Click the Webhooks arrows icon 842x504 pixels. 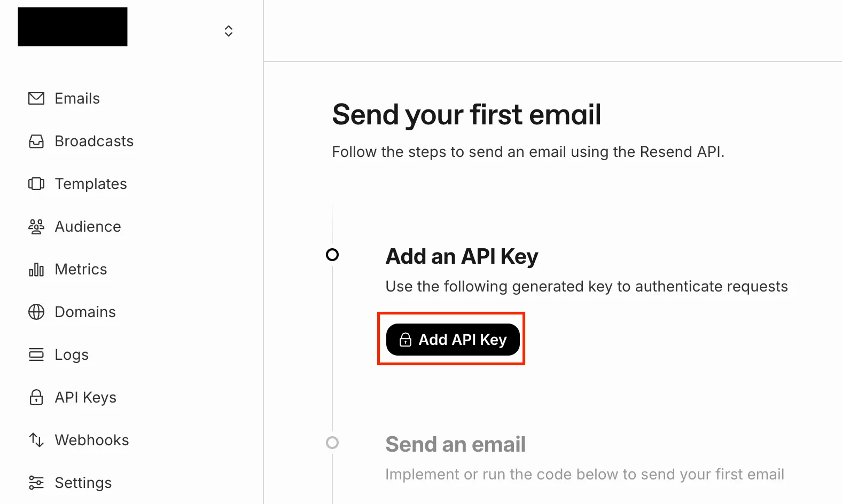[36, 440]
